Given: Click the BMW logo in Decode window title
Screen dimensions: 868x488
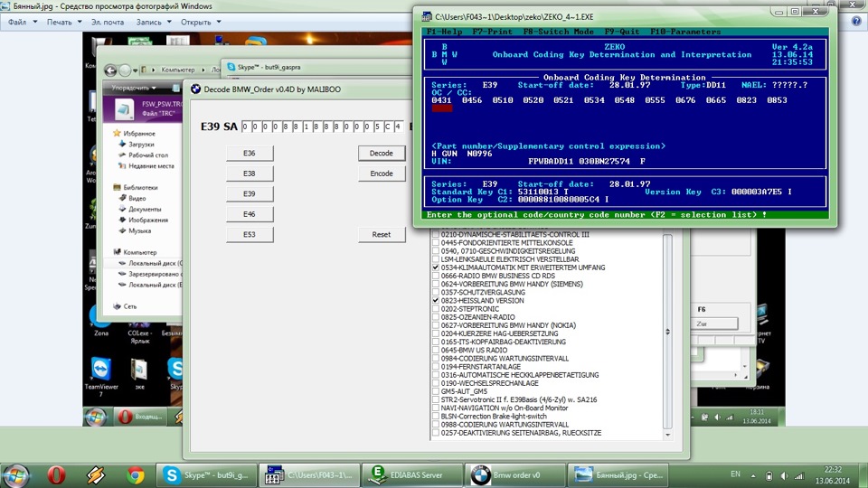Looking at the screenshot, I should 195,89.
